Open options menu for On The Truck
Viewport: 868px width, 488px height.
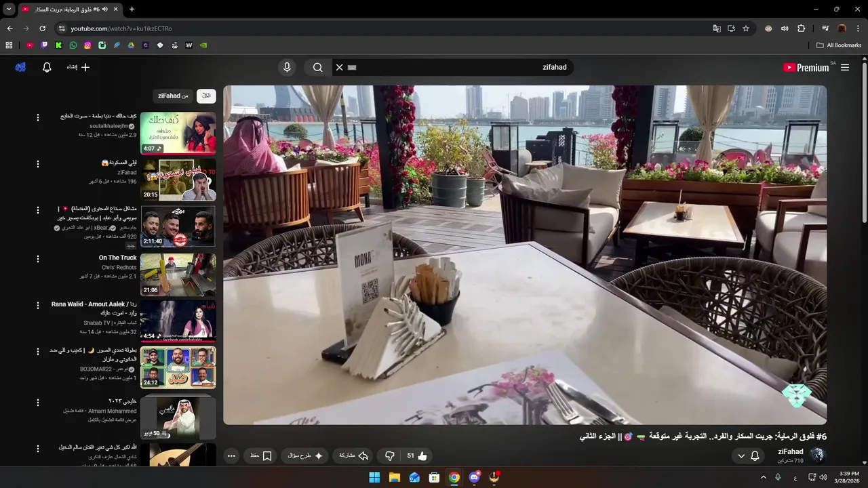point(38,258)
